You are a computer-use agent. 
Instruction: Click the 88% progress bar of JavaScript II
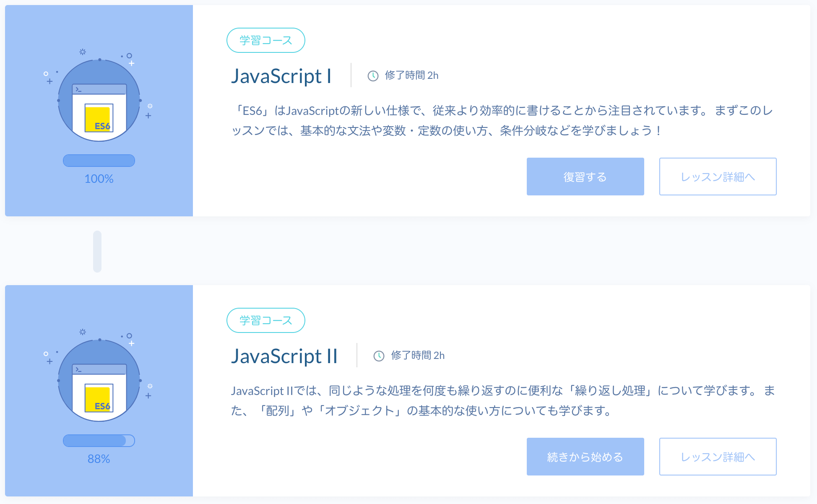click(99, 441)
